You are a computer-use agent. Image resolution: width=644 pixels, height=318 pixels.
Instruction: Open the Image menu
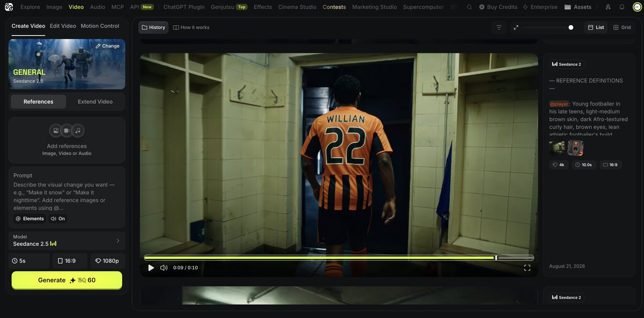pyautogui.click(x=54, y=7)
